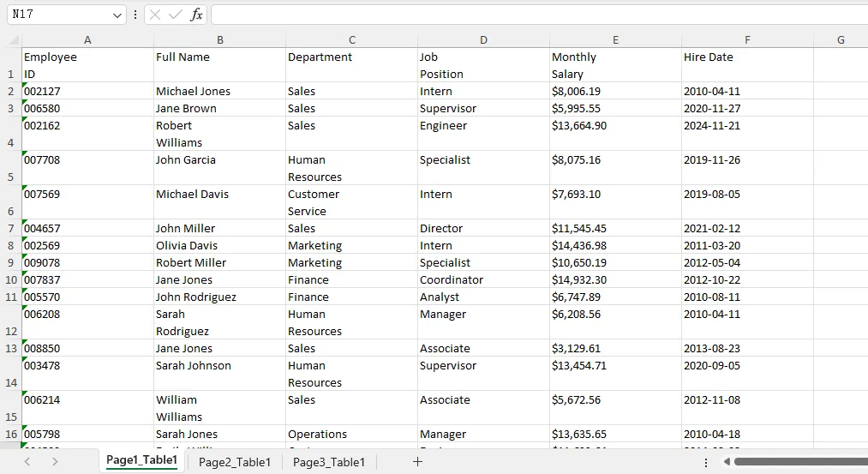Switch to the Page2_Table1 sheet tab
The height and width of the screenshot is (474, 868).
pos(235,462)
